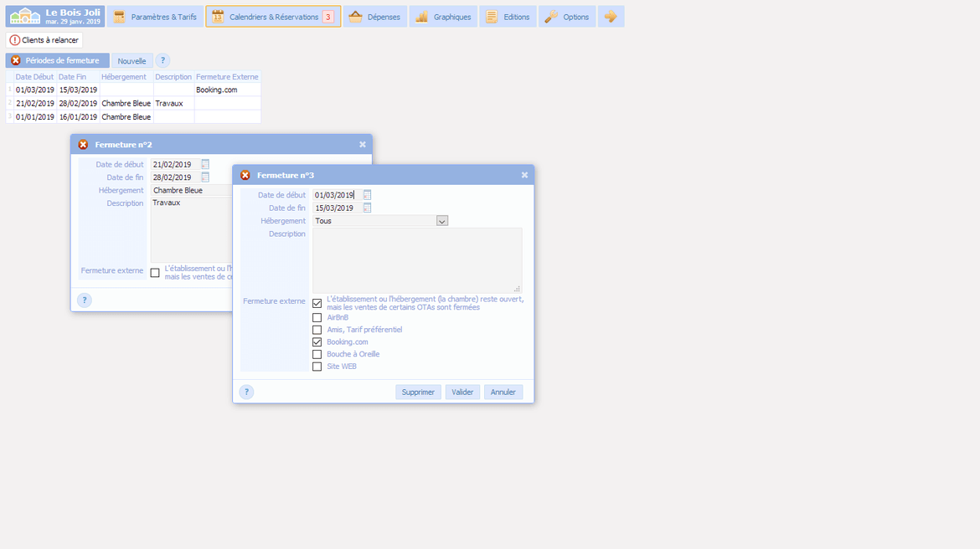The height and width of the screenshot is (549, 980).
Task: Open the Graphiques menu
Action: [443, 17]
